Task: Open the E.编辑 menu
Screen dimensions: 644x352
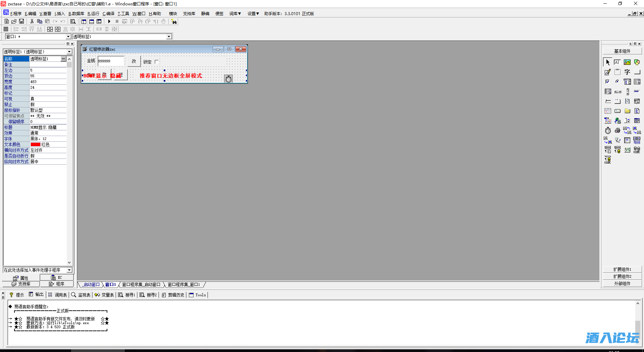Action: pyautogui.click(x=31, y=14)
